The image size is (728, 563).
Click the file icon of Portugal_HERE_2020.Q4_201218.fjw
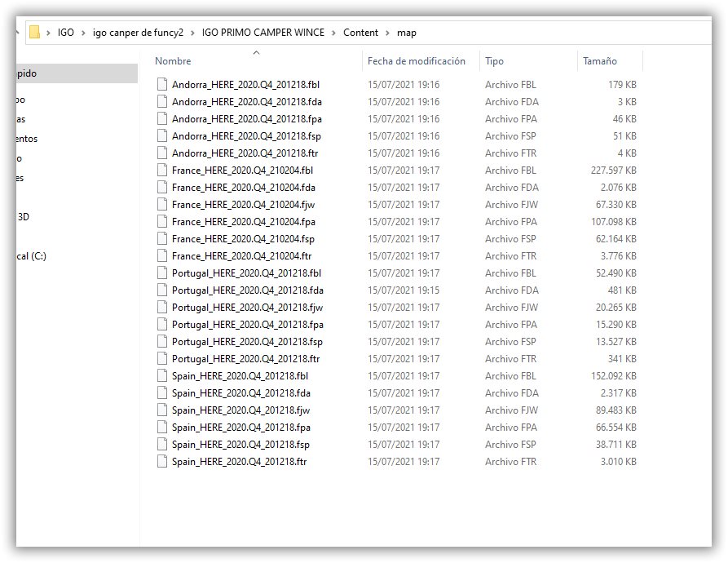coord(162,307)
